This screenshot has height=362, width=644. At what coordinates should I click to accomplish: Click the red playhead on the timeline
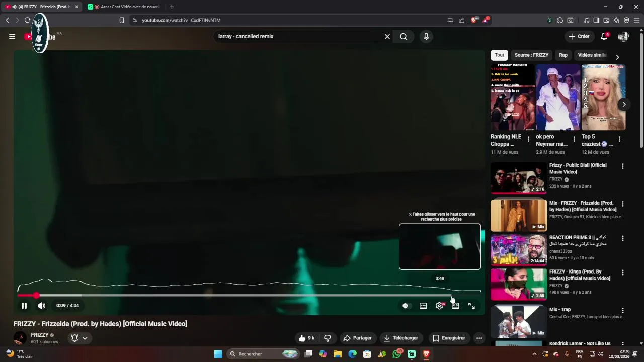pyautogui.click(x=36, y=296)
